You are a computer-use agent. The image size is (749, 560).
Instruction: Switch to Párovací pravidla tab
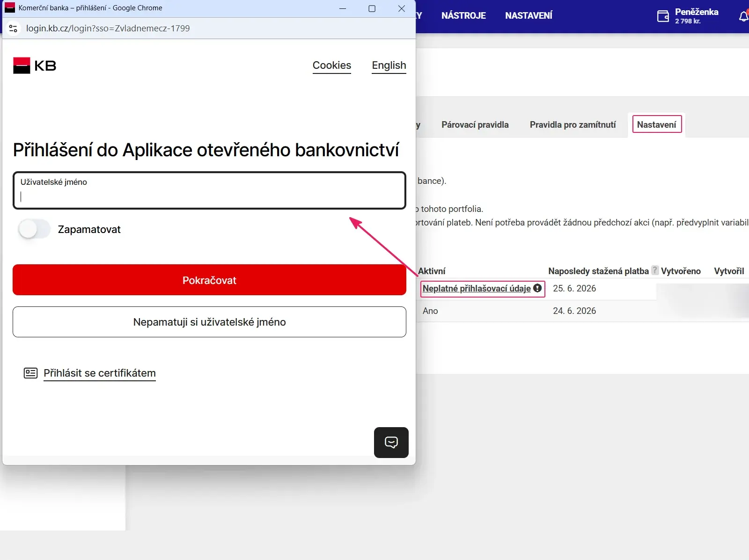pyautogui.click(x=475, y=125)
